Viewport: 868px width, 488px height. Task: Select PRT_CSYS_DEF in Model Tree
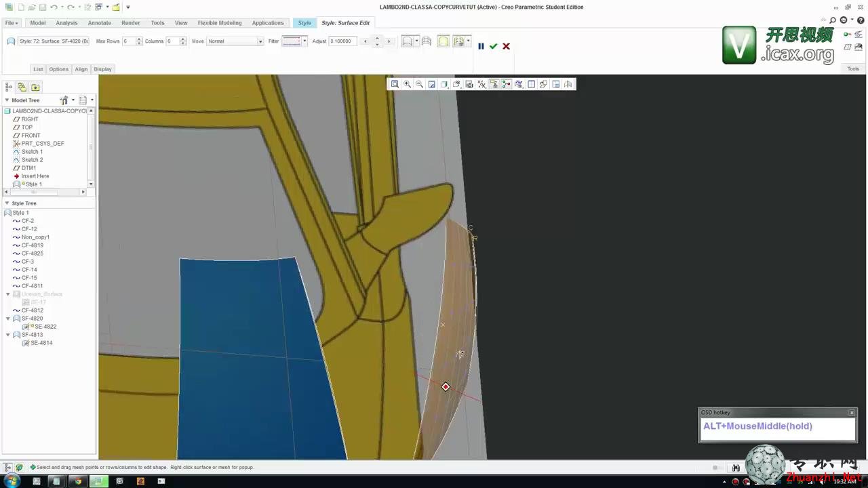(x=43, y=144)
